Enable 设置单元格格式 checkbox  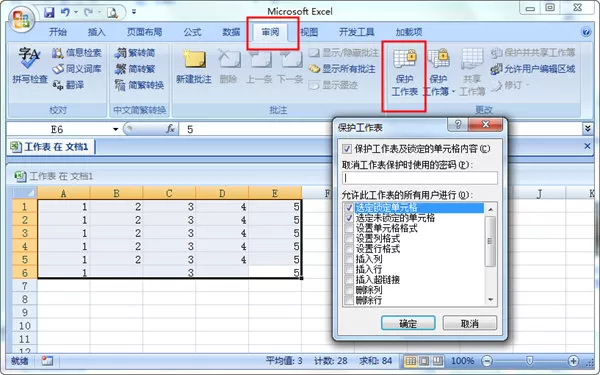pyautogui.click(x=349, y=228)
